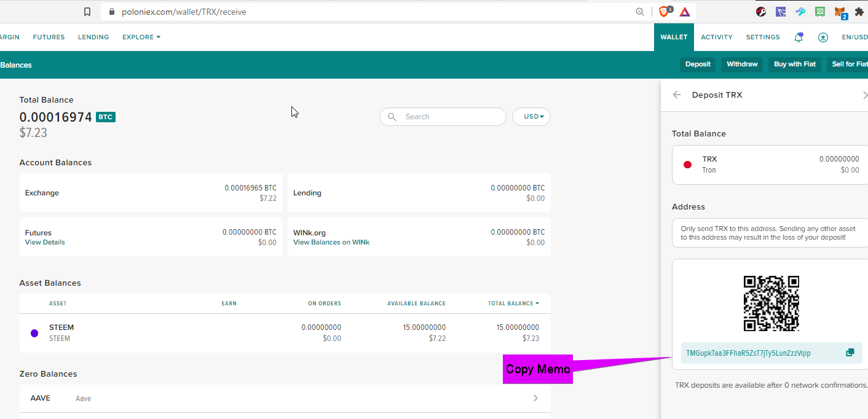Expand the AAVE zero balance row
Image resolution: width=868 pixels, height=419 pixels.
click(x=285, y=398)
